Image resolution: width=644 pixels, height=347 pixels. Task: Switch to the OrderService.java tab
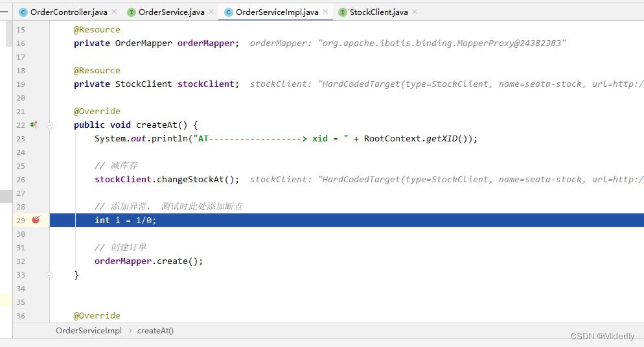point(171,12)
